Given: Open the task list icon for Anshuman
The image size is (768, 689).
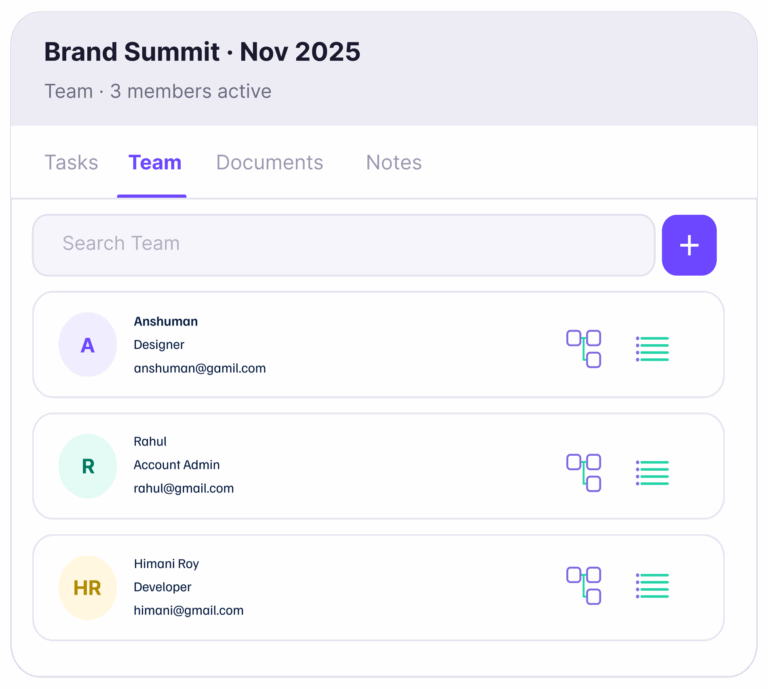Looking at the screenshot, I should (x=652, y=348).
